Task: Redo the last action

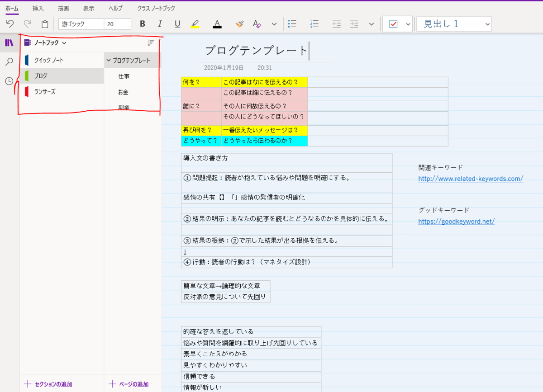Action: click(27, 24)
